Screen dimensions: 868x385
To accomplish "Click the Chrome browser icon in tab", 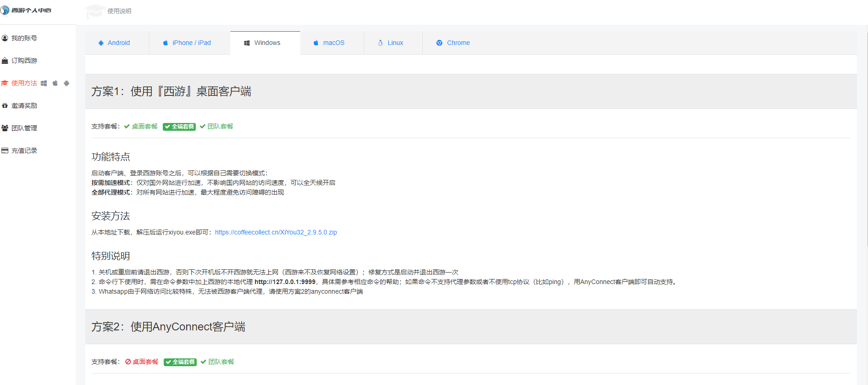I will [439, 43].
